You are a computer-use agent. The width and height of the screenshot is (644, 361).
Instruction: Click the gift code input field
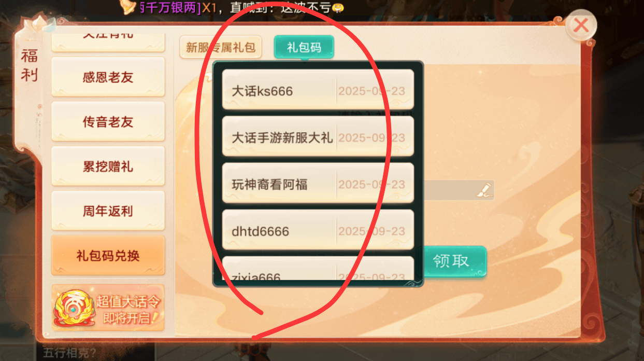pyautogui.click(x=459, y=190)
